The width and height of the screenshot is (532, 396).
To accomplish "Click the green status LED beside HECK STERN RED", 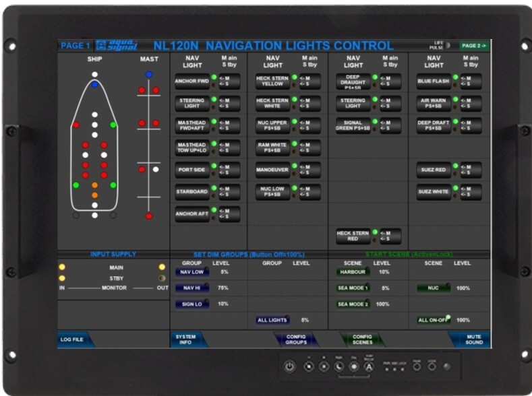I will 375,232.
